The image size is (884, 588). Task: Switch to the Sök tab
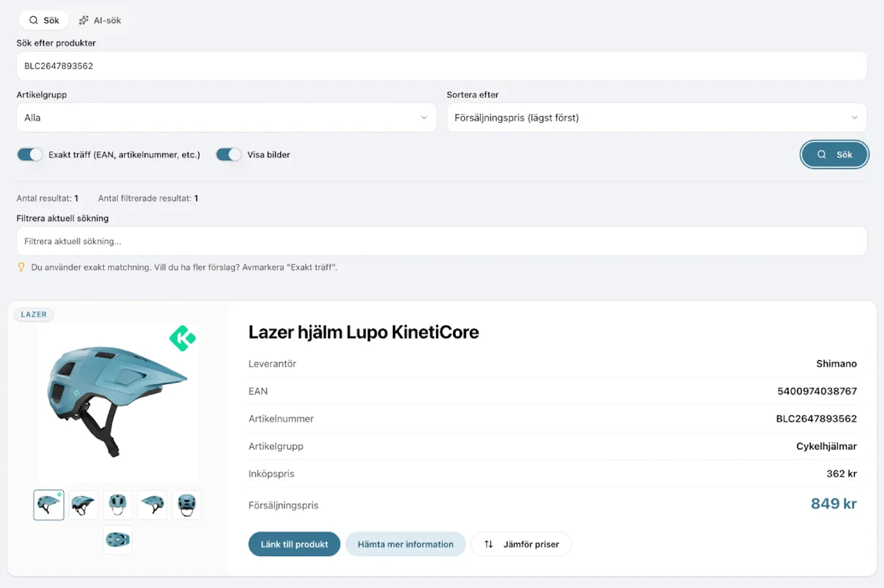(x=44, y=20)
